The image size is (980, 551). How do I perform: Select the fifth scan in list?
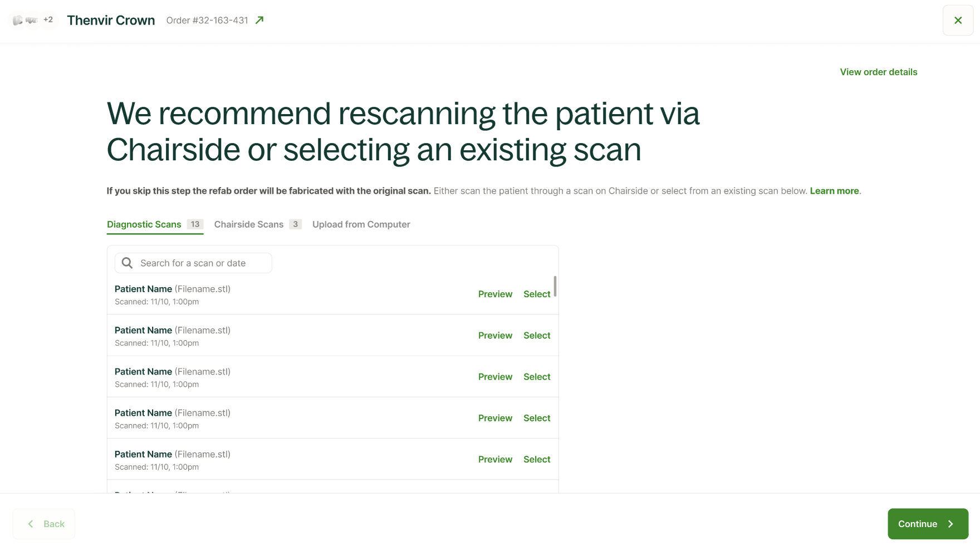[x=537, y=459]
